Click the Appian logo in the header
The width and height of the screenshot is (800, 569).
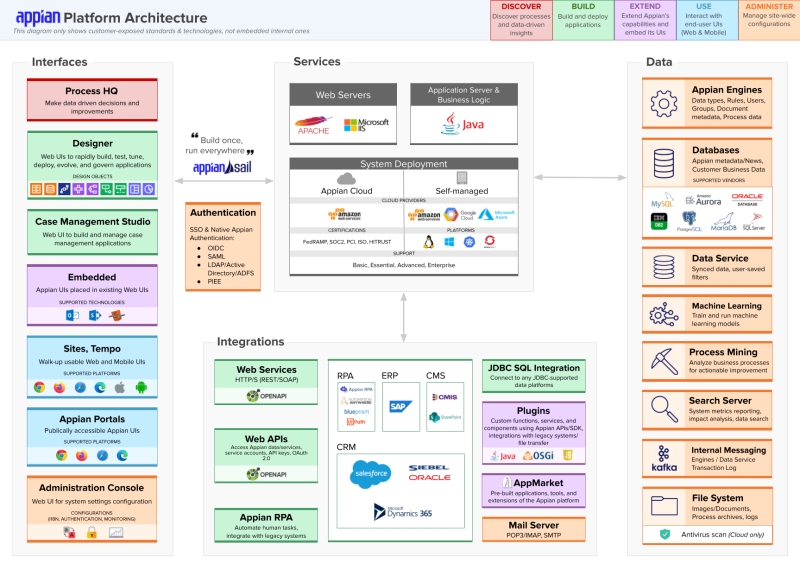click(x=38, y=17)
